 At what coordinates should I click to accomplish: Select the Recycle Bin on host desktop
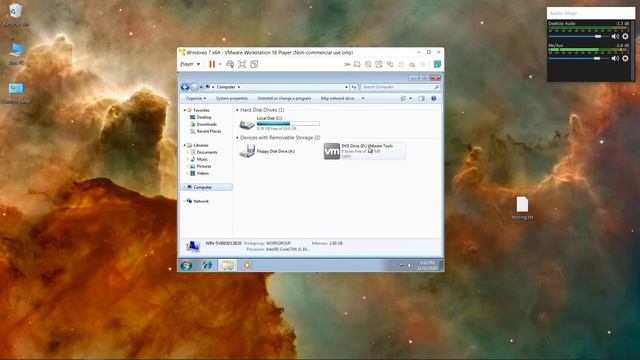point(16,15)
